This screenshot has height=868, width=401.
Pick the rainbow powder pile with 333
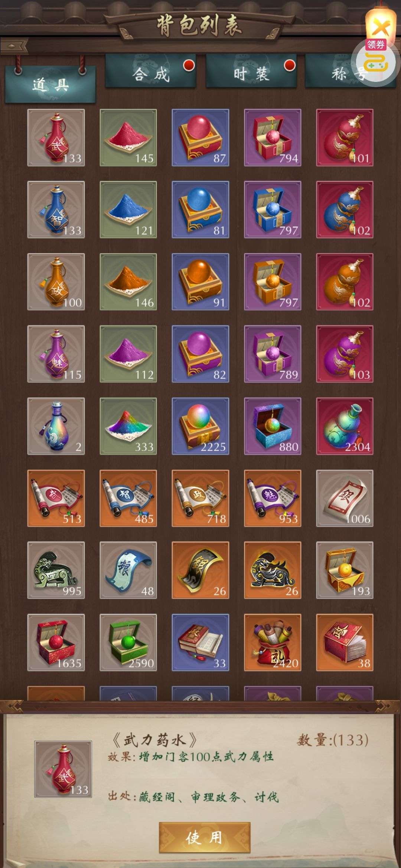pyautogui.click(x=128, y=426)
